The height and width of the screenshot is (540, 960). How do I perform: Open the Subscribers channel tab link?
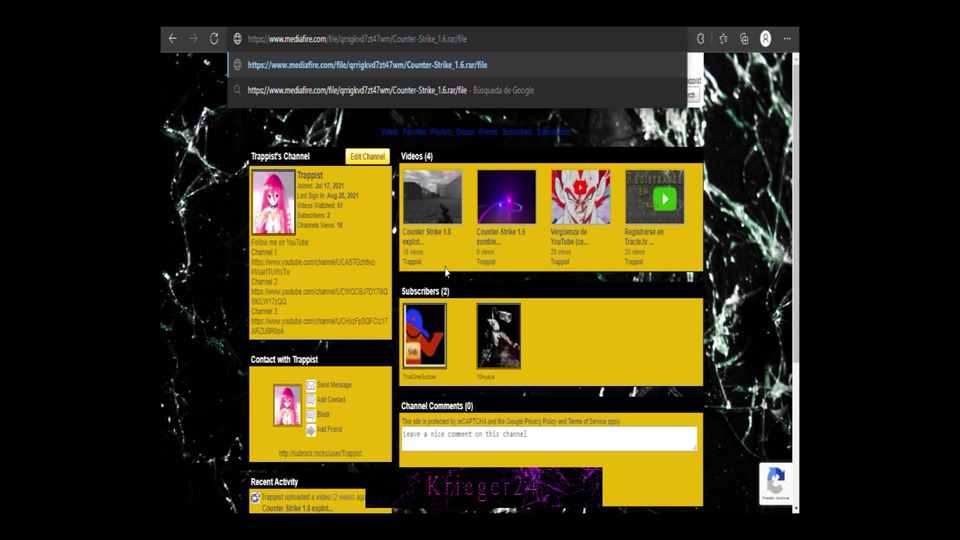517,132
